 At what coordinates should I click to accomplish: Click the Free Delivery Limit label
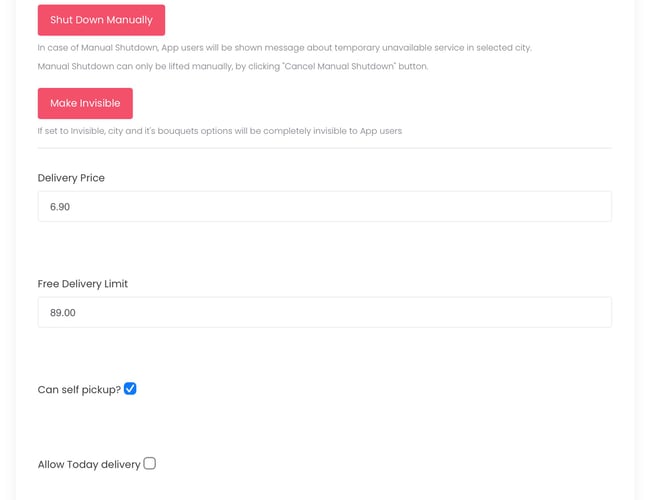[83, 284]
